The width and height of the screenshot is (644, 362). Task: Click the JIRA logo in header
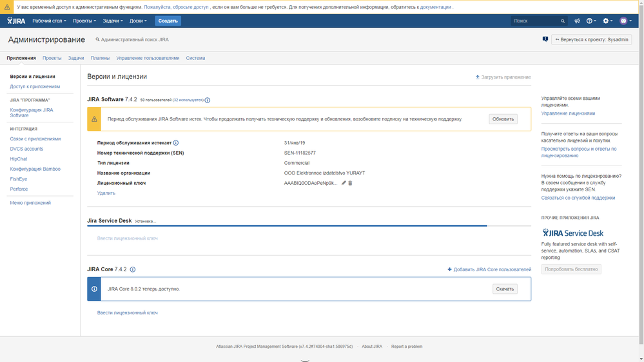(x=16, y=21)
